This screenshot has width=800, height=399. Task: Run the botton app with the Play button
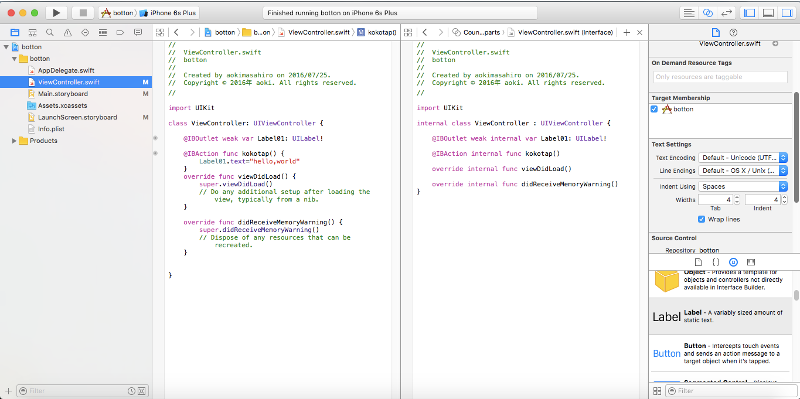pos(56,13)
